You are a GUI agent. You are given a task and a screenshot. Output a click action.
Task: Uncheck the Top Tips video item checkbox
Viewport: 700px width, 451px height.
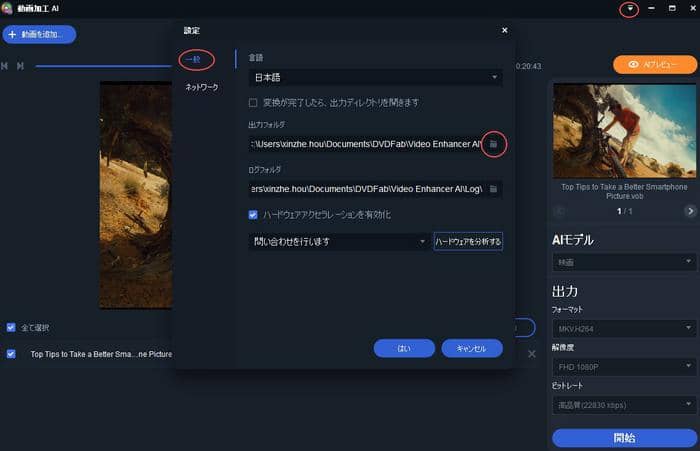[11, 354]
